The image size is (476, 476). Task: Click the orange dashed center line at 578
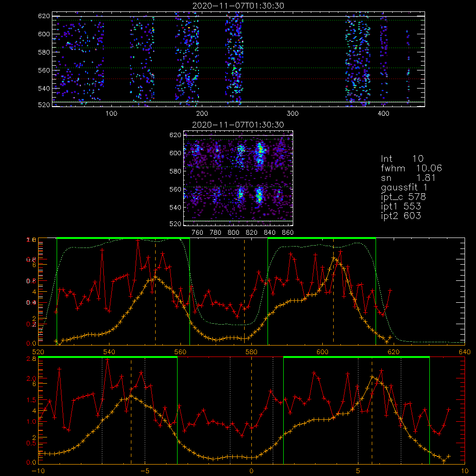coord(244,291)
